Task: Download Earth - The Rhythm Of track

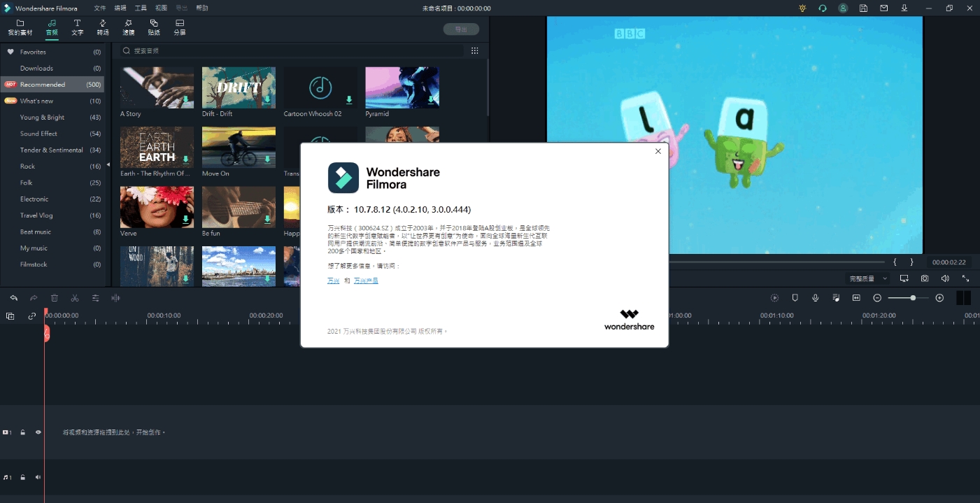Action: click(x=185, y=160)
